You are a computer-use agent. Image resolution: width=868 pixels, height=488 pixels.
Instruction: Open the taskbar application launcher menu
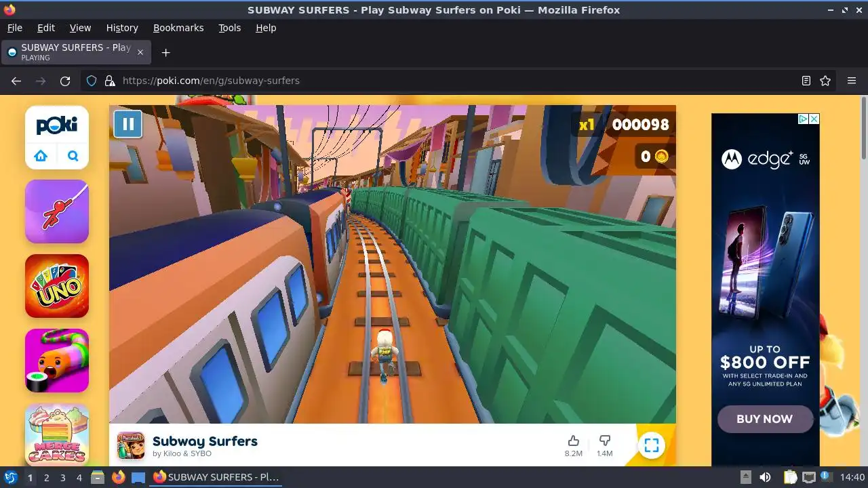coord(10,477)
